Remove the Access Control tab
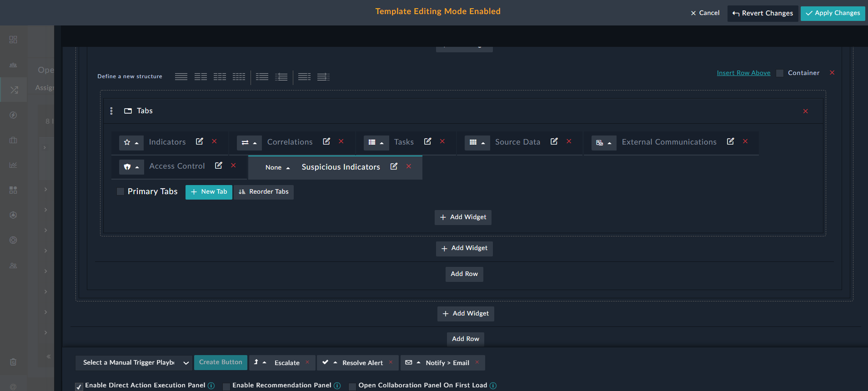The height and width of the screenshot is (391, 868). pyautogui.click(x=233, y=165)
